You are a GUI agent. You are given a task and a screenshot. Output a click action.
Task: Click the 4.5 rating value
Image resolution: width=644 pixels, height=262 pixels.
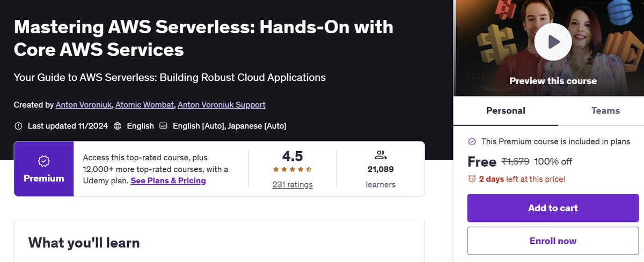(292, 156)
